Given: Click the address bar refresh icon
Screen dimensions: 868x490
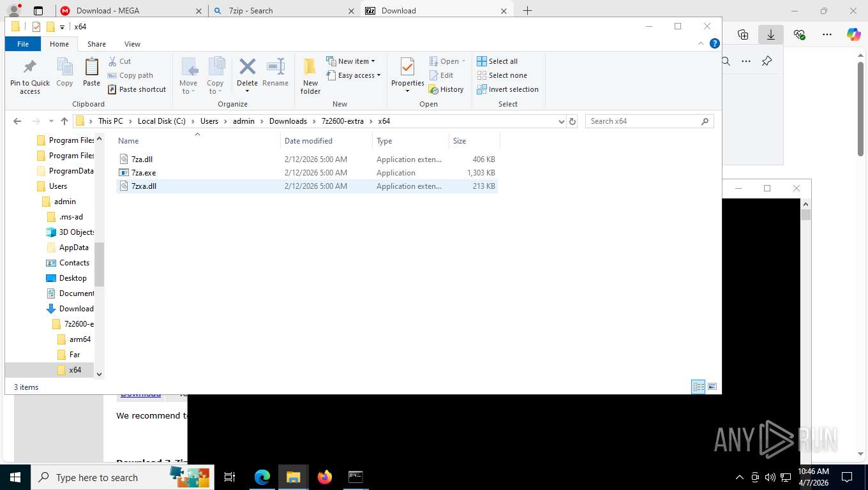Looking at the screenshot, I should coord(572,121).
